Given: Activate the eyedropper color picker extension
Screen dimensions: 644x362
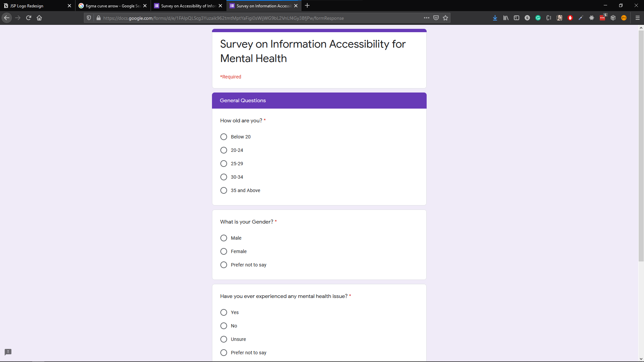Looking at the screenshot, I should [x=581, y=18].
